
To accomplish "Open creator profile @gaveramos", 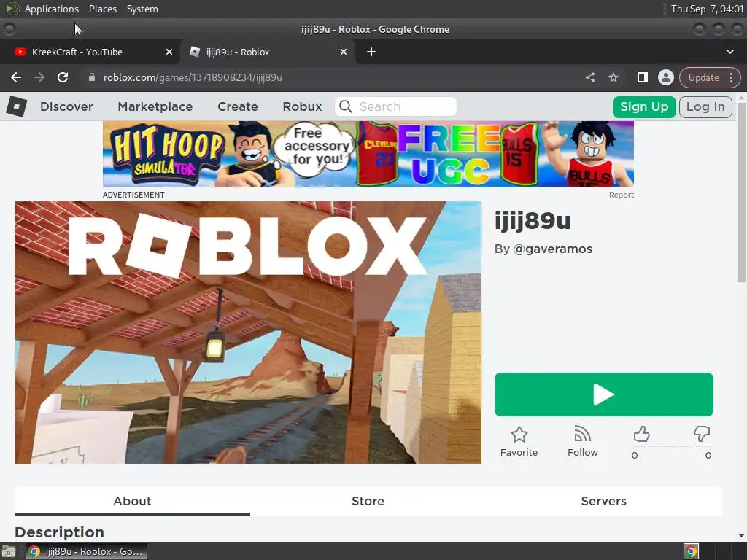I will pos(553,249).
